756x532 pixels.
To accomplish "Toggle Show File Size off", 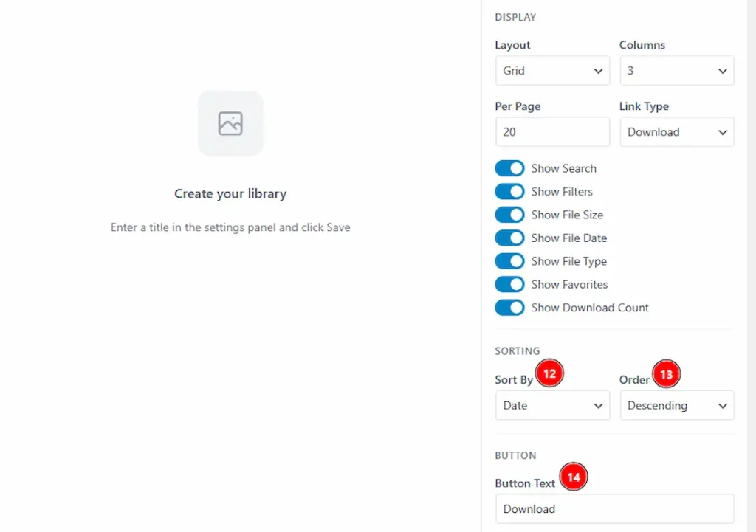I will 509,215.
